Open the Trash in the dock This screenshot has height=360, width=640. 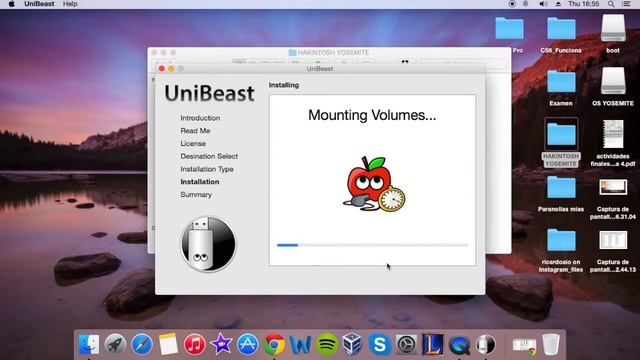tap(551, 344)
